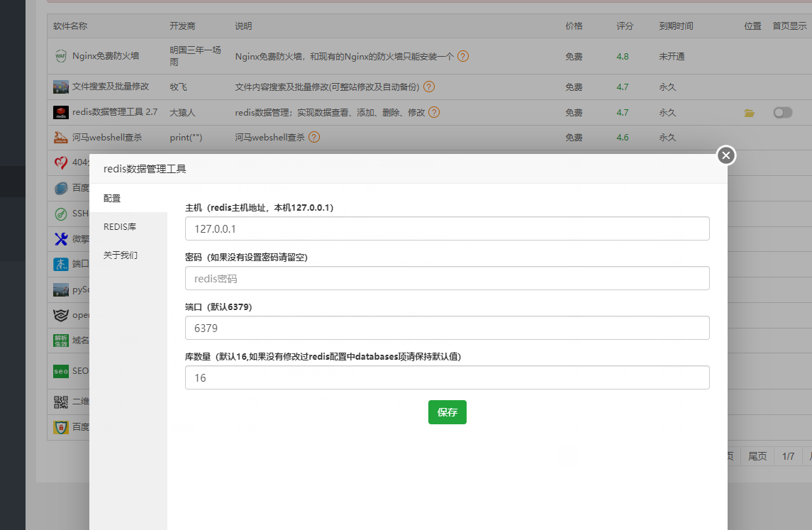Switch to the 配置 tab
Screen dimensions: 812x530
point(112,198)
